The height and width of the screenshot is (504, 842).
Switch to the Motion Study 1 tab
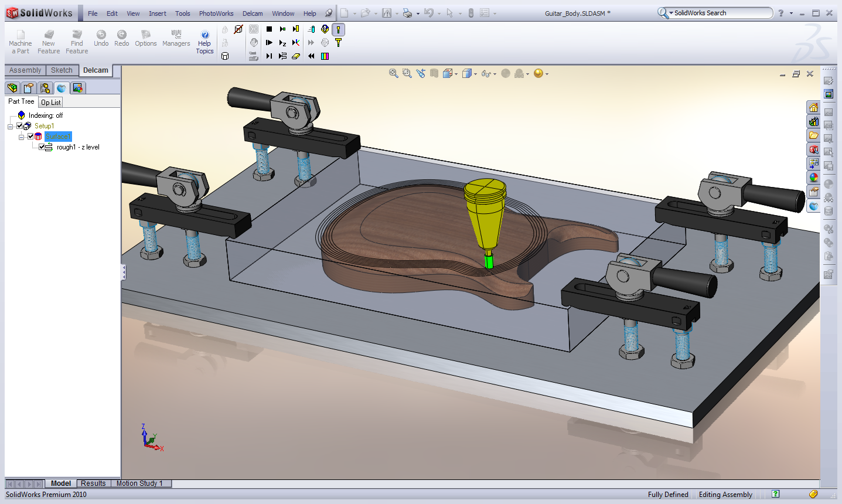139,483
